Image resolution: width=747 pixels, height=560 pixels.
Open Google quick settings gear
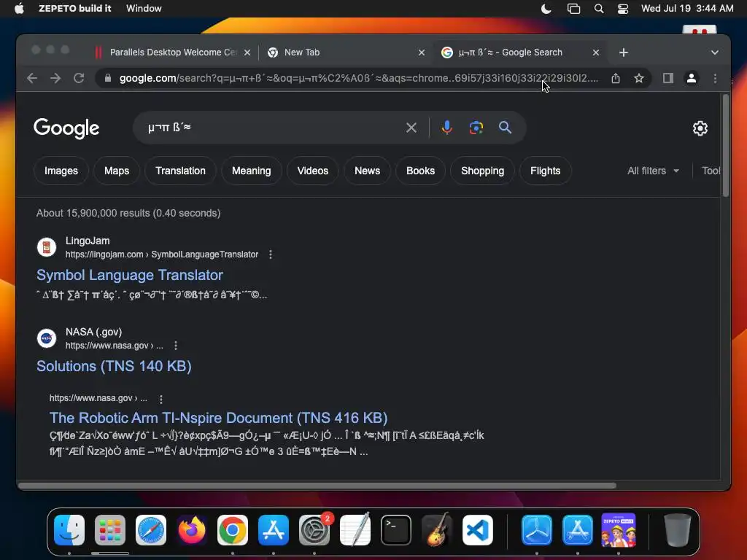(x=700, y=128)
